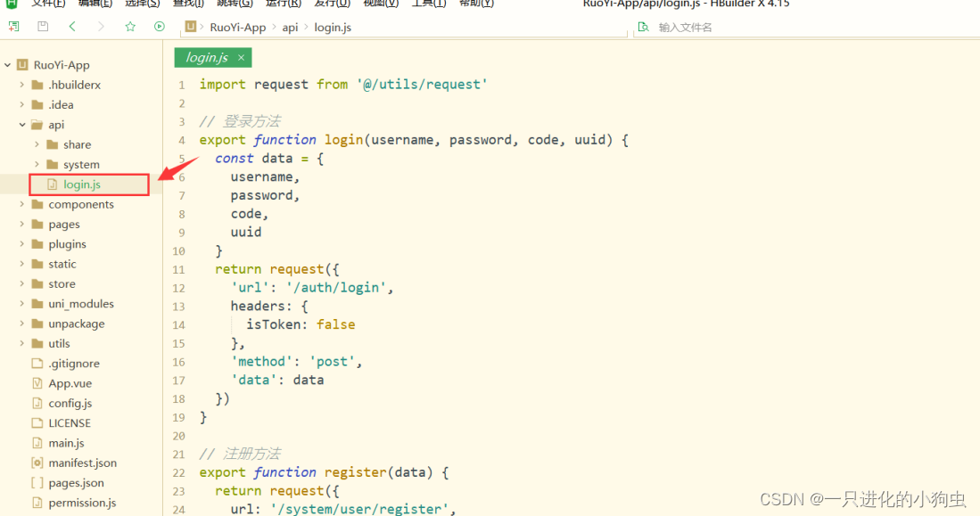Click the api breadcrumb segment

[x=290, y=27]
